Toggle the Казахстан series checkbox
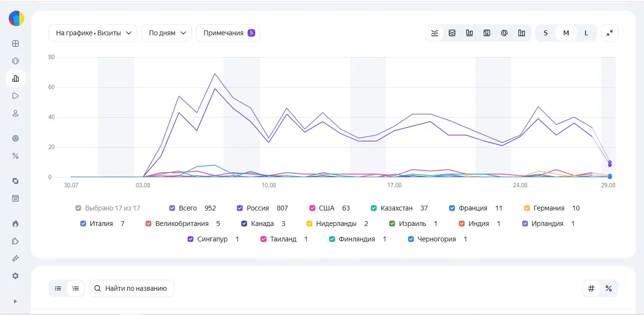This screenshot has height=315, width=644. point(374,208)
